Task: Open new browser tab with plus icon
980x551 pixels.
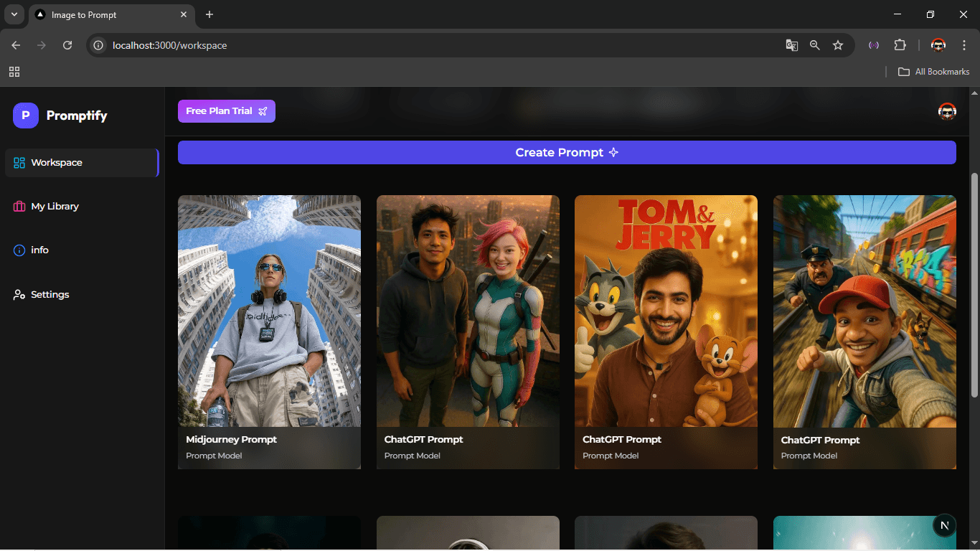Action: tap(209, 14)
